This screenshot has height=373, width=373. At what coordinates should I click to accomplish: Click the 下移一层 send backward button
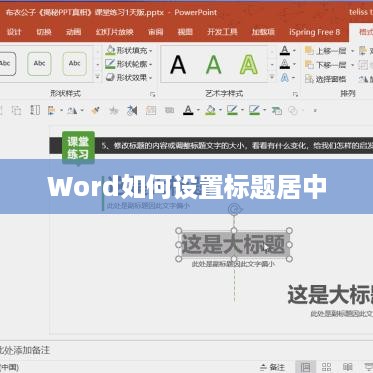tap(326, 65)
